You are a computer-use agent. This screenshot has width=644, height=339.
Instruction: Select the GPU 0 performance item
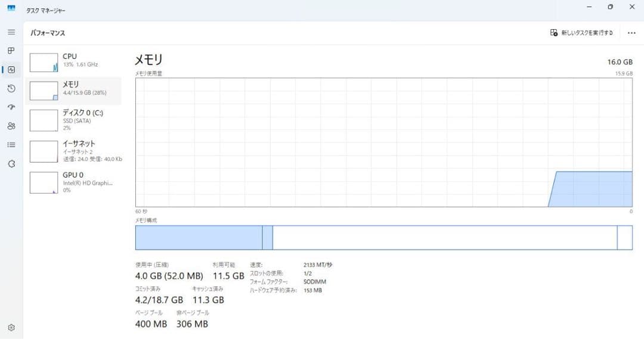(x=74, y=183)
